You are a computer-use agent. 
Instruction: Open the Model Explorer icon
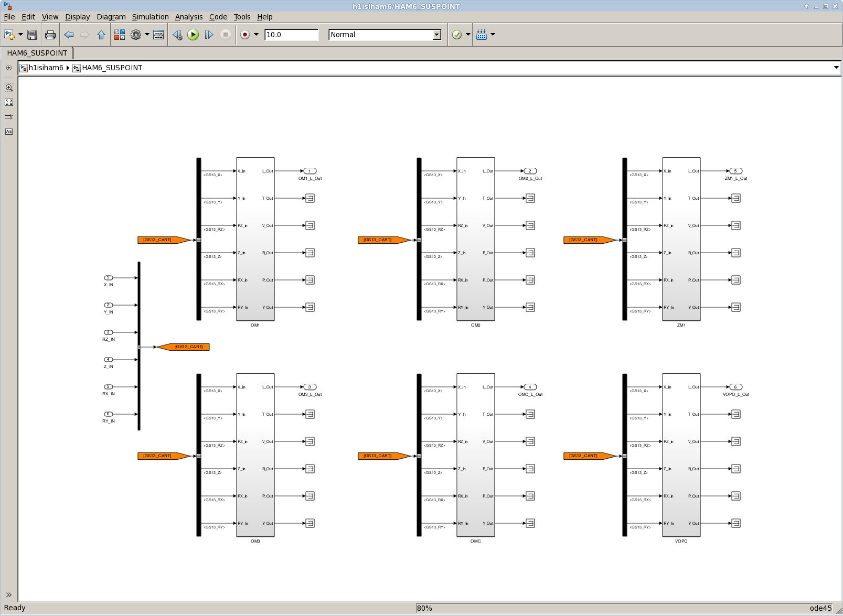point(158,35)
